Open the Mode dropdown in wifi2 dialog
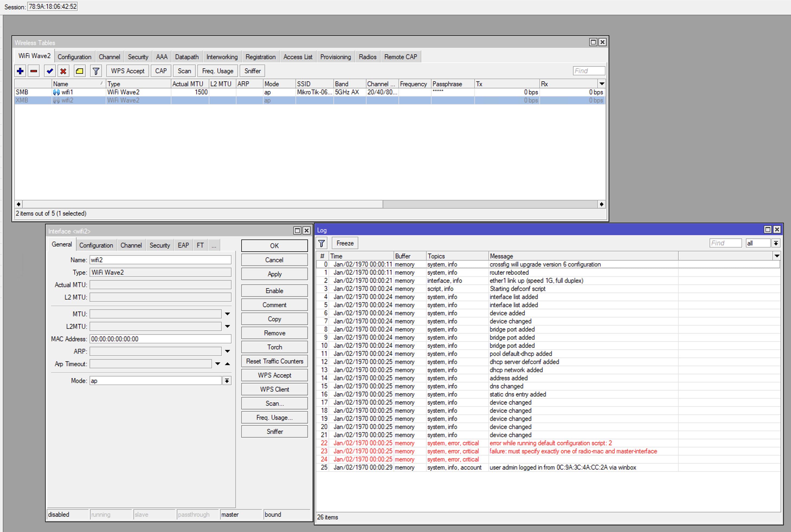The height and width of the screenshot is (532, 791). (227, 381)
